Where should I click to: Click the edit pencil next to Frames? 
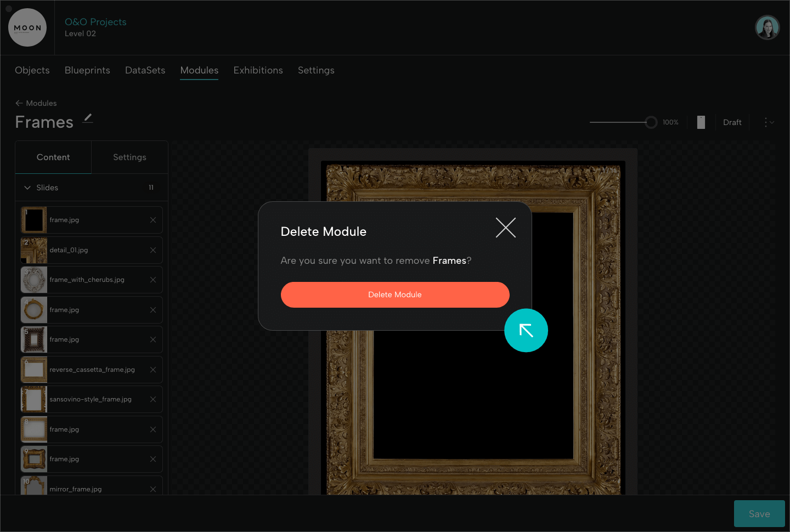(x=88, y=118)
